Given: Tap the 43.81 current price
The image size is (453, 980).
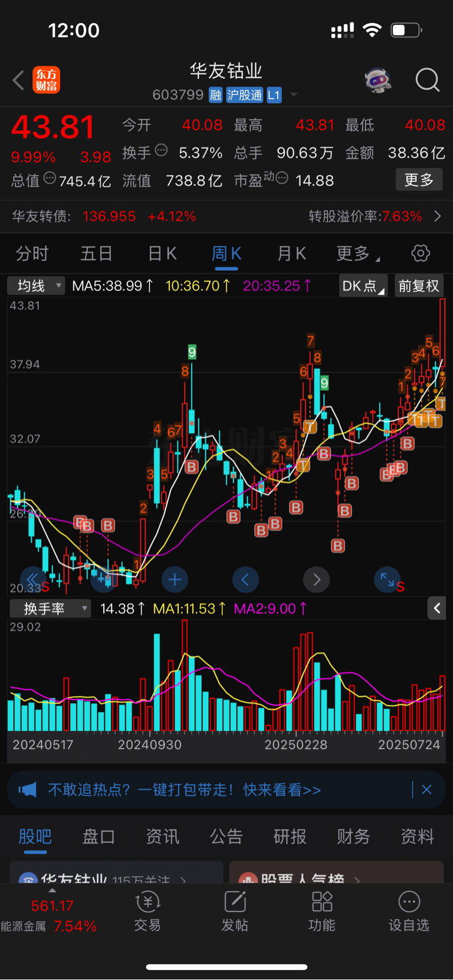Looking at the screenshot, I should click(53, 127).
